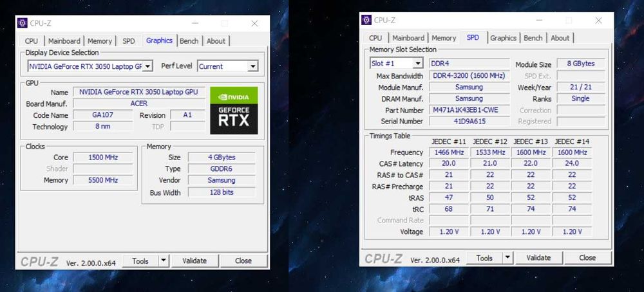Click the GPU memory Size 4 GBytes value
644x292 pixels.
click(222, 157)
